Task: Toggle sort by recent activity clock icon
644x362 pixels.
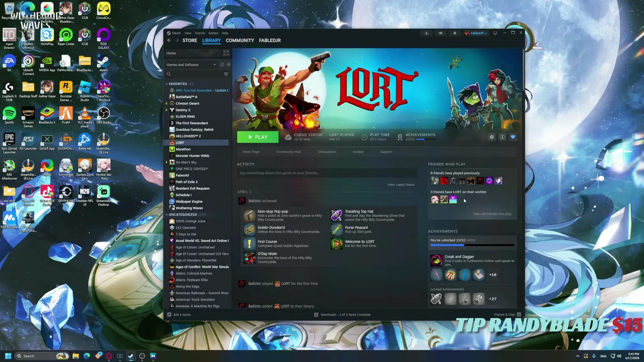Action: pyautogui.click(x=222, y=64)
